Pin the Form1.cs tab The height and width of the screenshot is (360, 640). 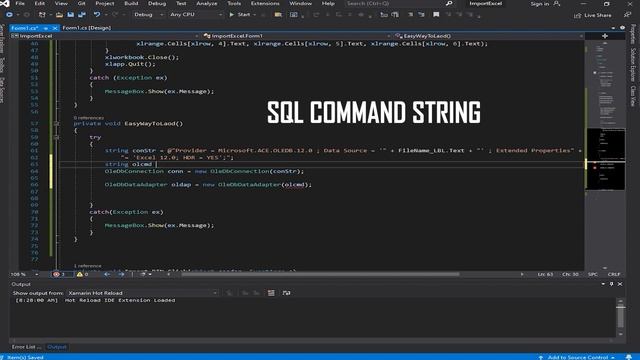[46, 28]
